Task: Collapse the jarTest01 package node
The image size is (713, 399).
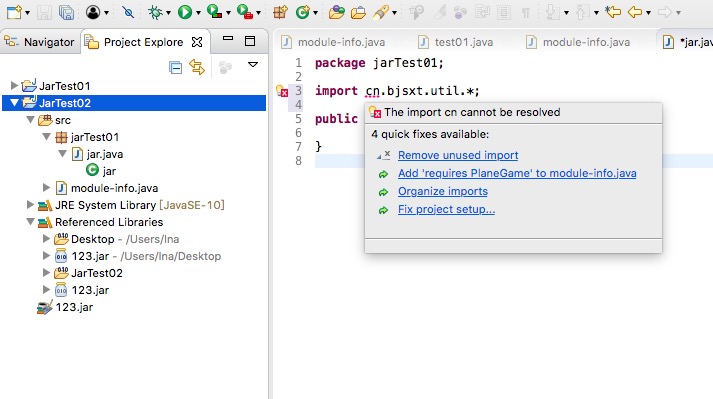Action: click(46, 136)
